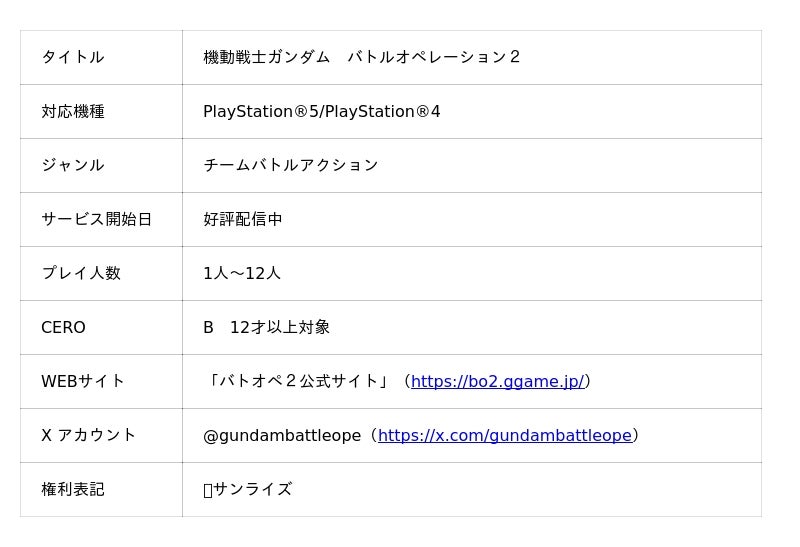Select the 権利表記 label cell

coord(101,489)
